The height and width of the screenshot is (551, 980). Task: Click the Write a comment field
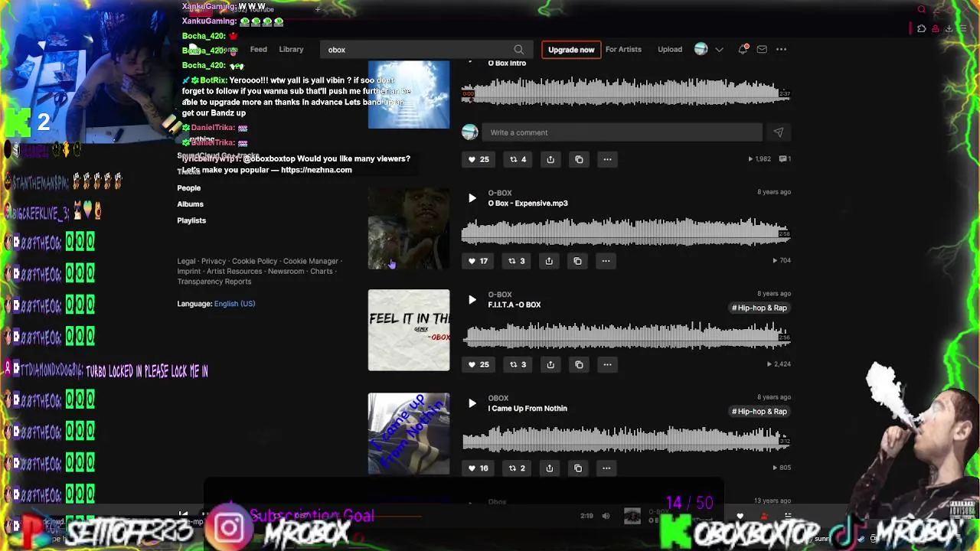[x=622, y=132]
